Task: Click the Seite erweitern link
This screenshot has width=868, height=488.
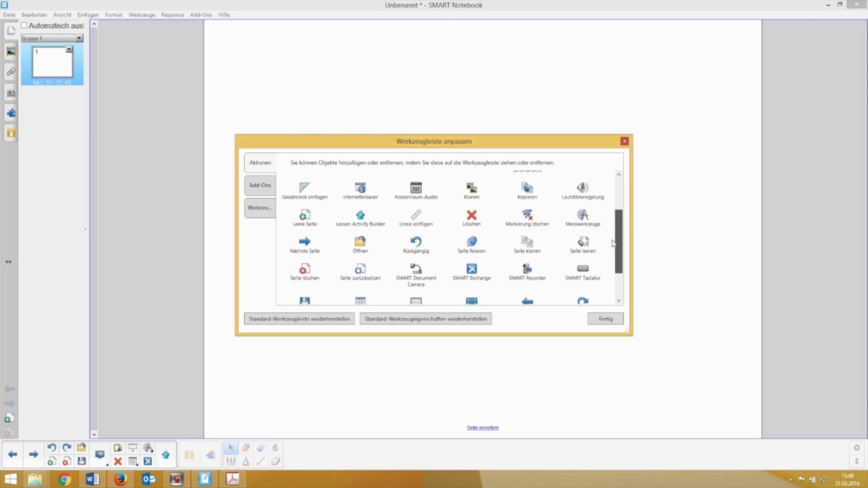Action: click(x=483, y=428)
